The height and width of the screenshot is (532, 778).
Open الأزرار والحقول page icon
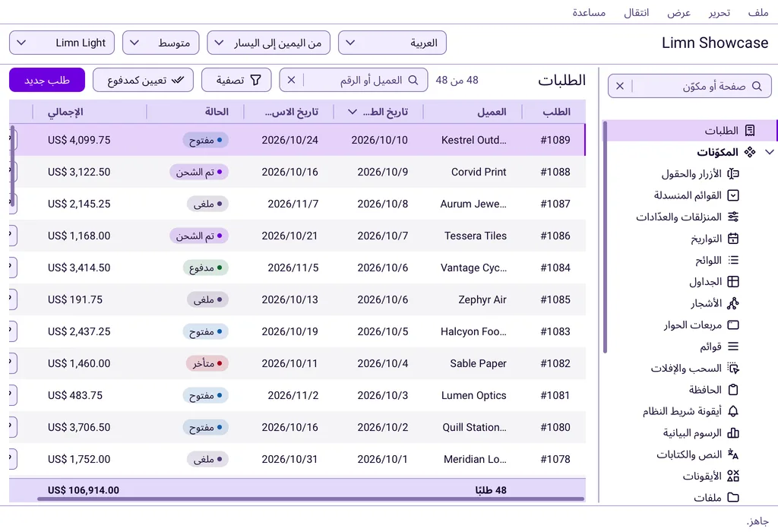[733, 174]
